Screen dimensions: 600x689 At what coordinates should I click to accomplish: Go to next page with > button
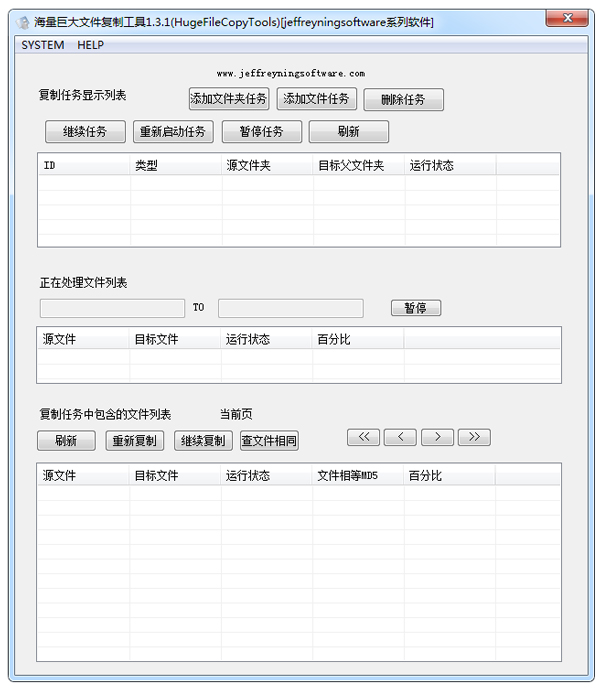pyautogui.click(x=437, y=437)
